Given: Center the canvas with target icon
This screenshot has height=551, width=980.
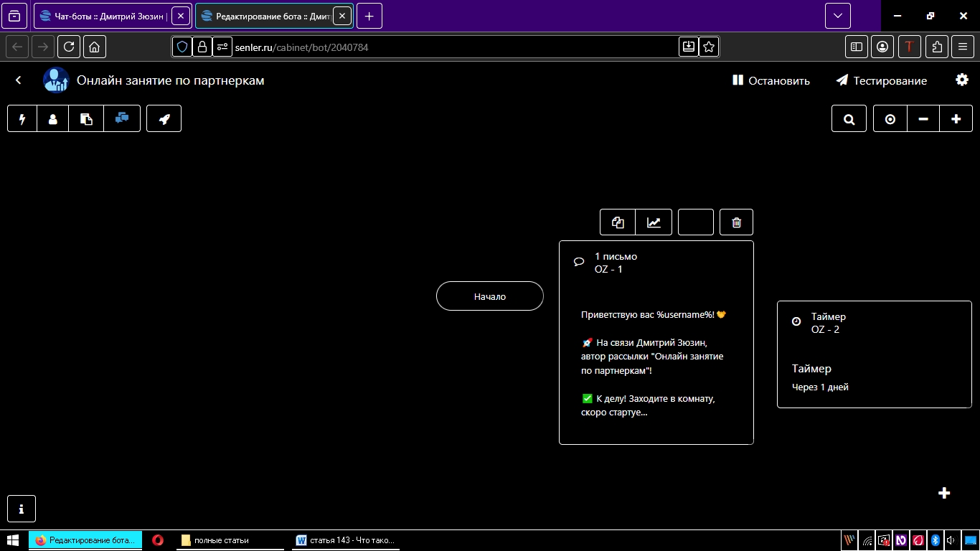Looking at the screenshot, I should 890,120.
